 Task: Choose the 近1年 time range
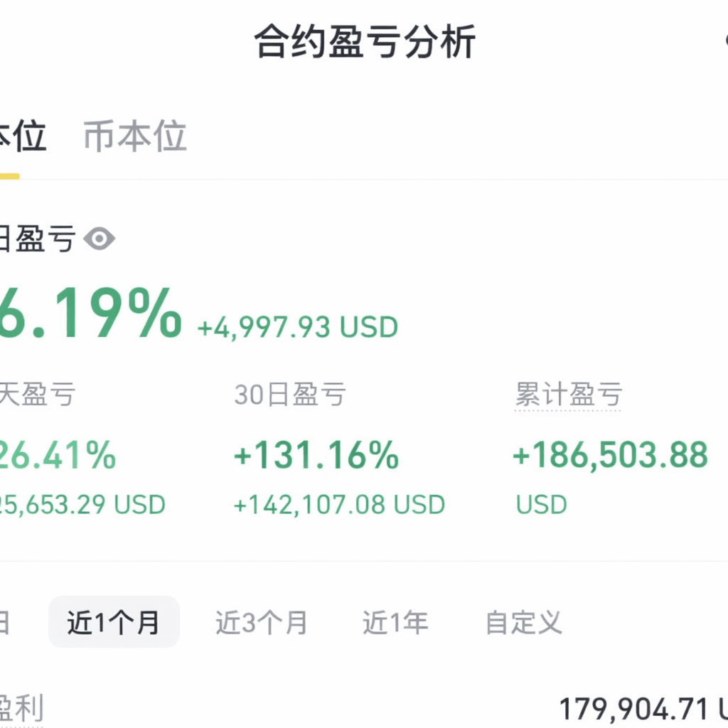point(395,623)
